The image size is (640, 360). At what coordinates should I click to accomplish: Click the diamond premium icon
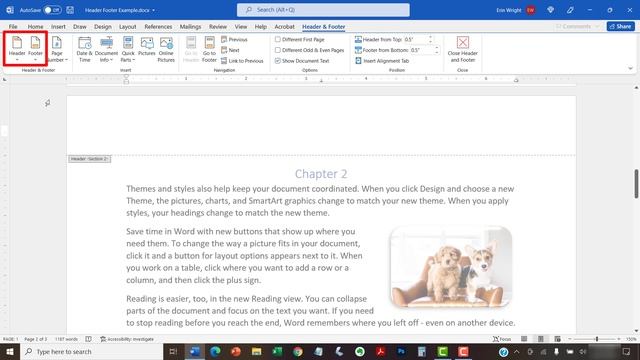(x=551, y=10)
